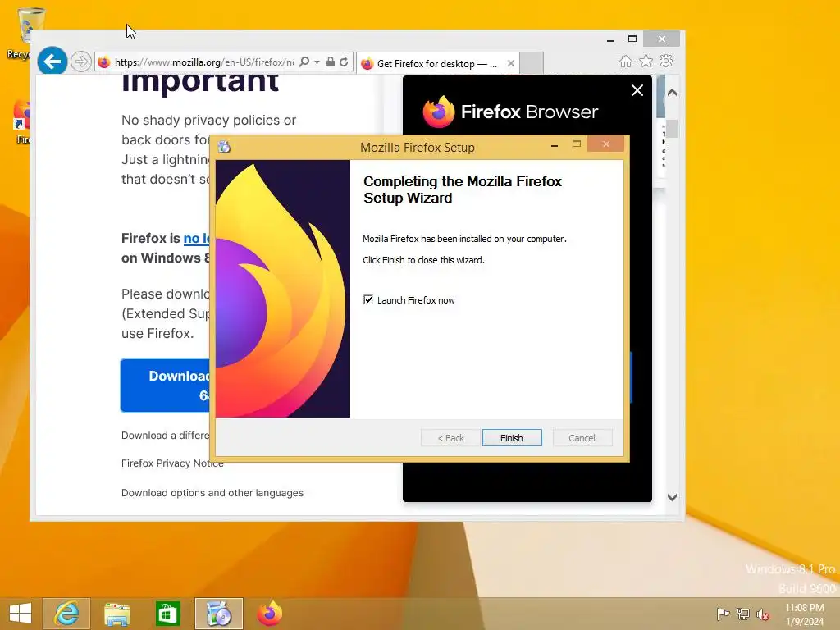This screenshot has height=630, width=840.
Task: Close the black Firefox Browser overlay
Action: pos(637,90)
